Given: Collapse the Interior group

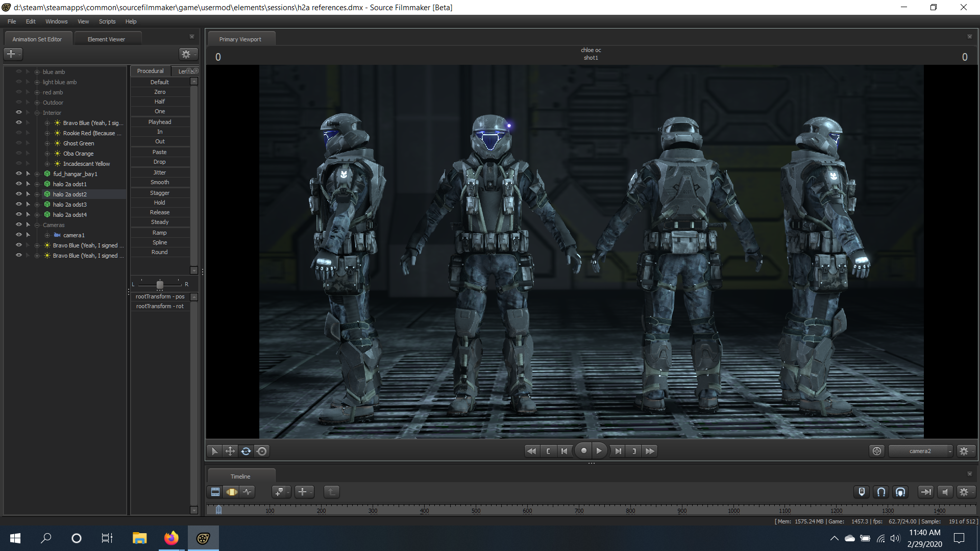Looking at the screenshot, I should [37, 113].
